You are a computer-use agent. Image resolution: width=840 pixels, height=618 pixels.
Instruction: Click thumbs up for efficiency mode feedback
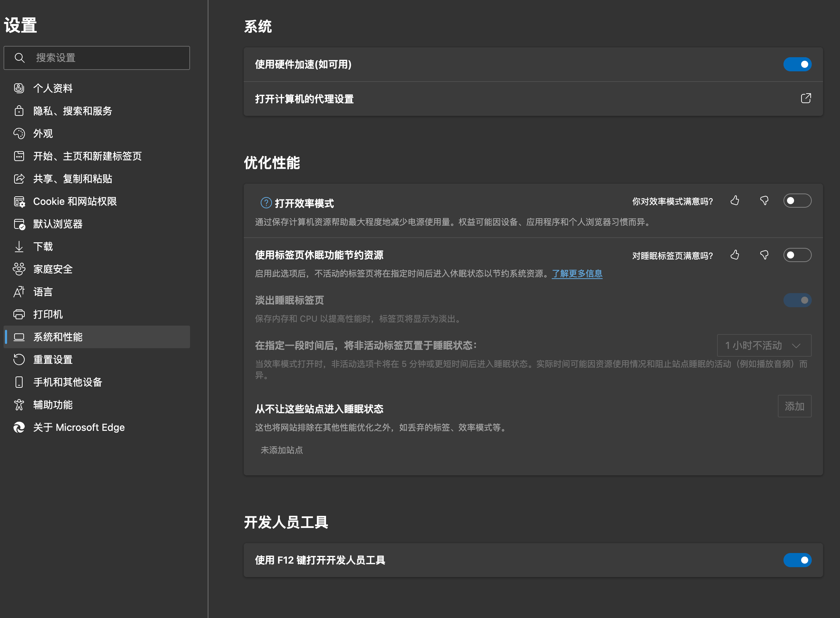click(735, 201)
